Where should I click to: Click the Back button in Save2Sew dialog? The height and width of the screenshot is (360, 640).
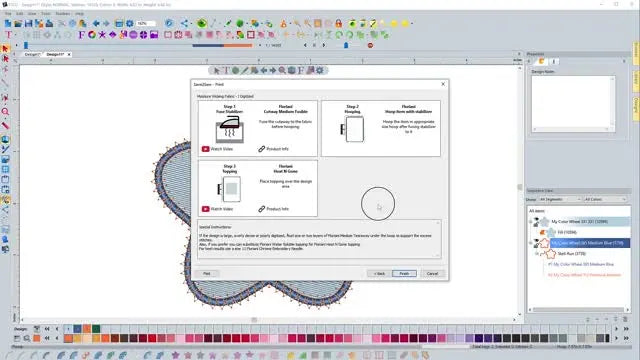[x=379, y=273]
